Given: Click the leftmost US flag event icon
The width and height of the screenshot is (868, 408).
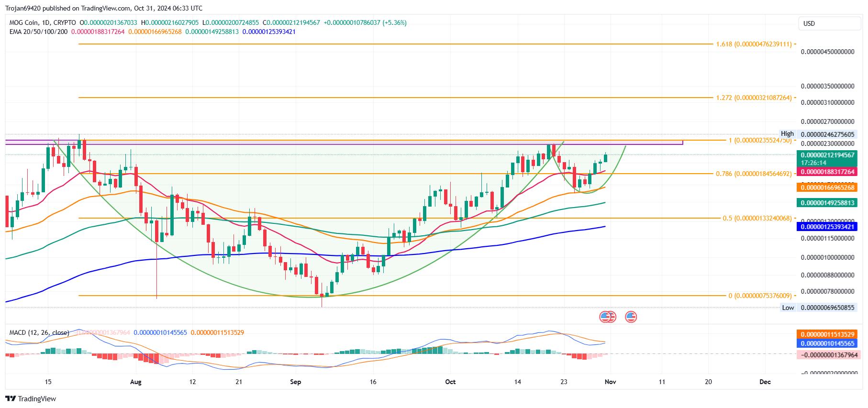Looking at the screenshot, I should (605, 317).
